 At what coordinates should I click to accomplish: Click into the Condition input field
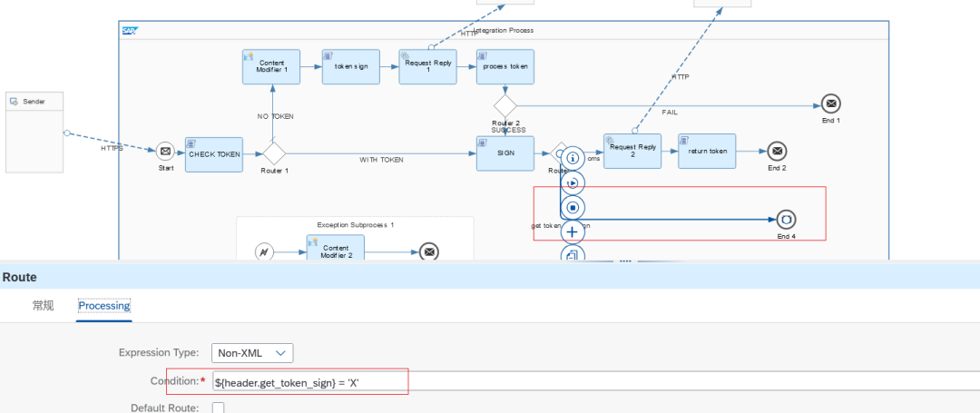595,382
